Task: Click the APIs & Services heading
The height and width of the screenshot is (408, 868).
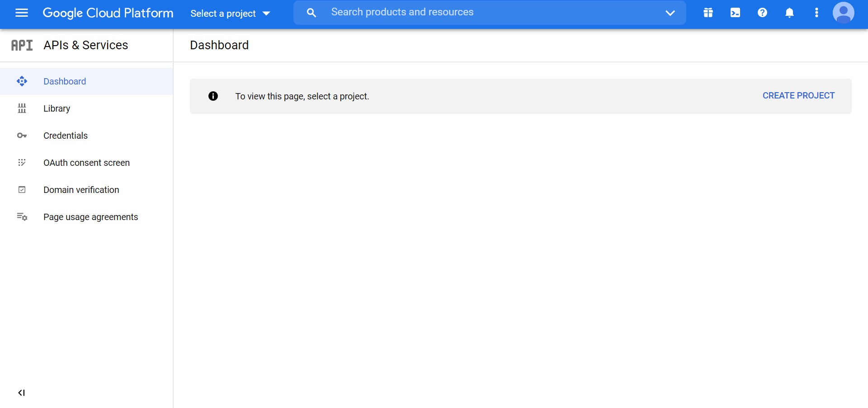Action: click(x=86, y=45)
